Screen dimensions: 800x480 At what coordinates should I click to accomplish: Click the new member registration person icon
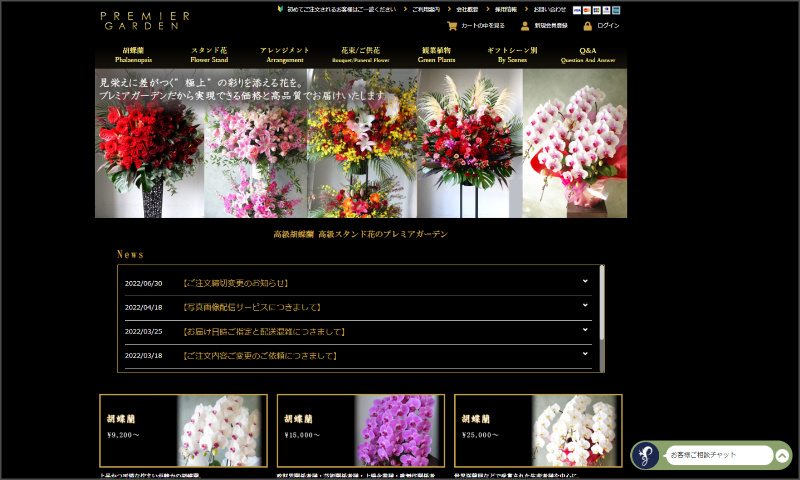[525, 26]
